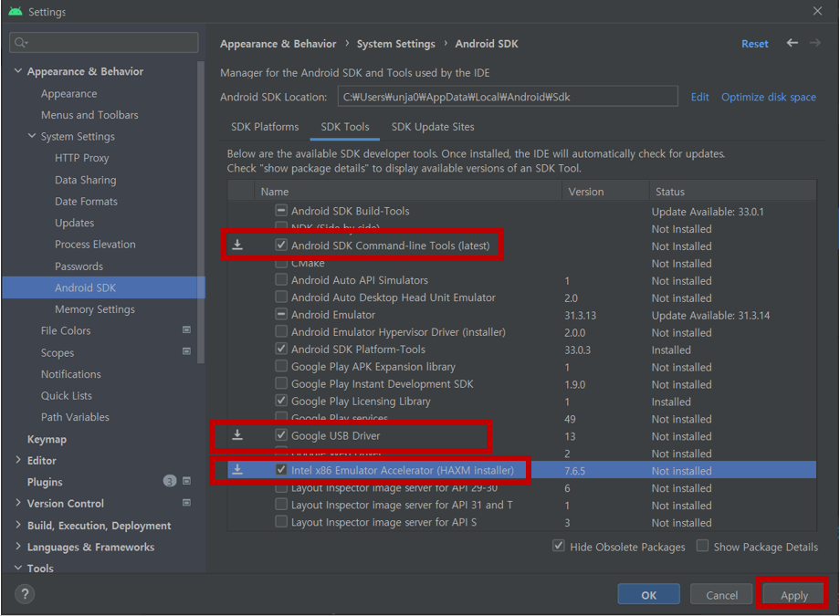Click the settings tree vertical scrollbar
840x616 pixels.
click(x=201, y=212)
